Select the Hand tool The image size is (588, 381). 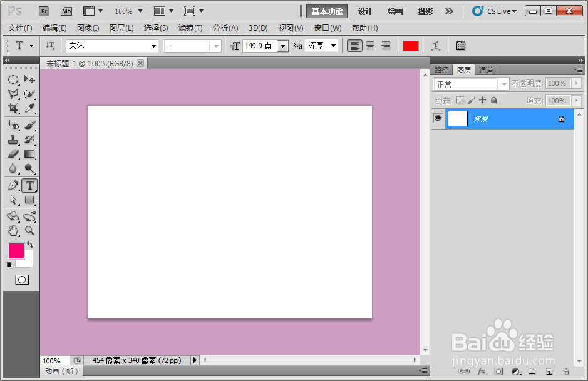pyautogui.click(x=13, y=231)
